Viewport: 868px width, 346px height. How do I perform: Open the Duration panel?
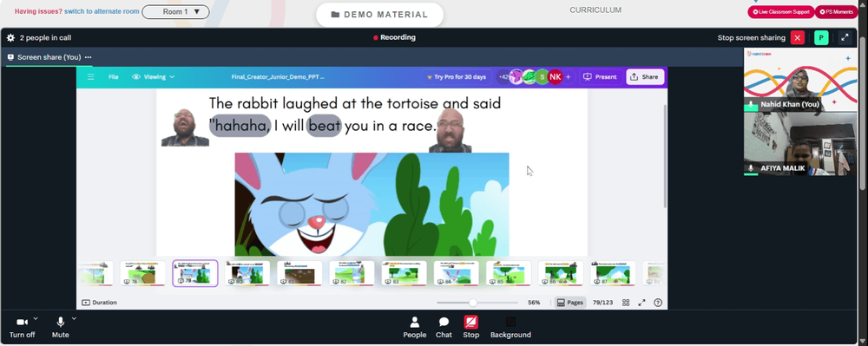[x=99, y=303]
